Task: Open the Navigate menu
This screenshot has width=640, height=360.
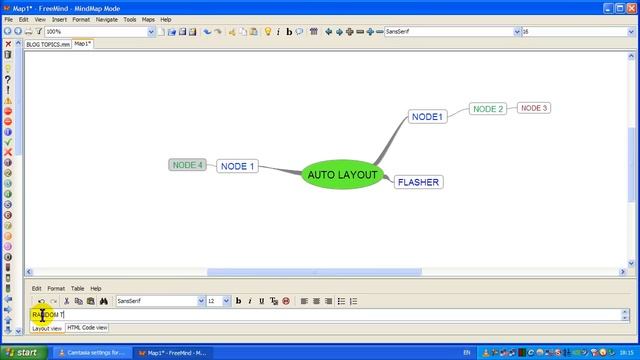Action: pos(107,20)
